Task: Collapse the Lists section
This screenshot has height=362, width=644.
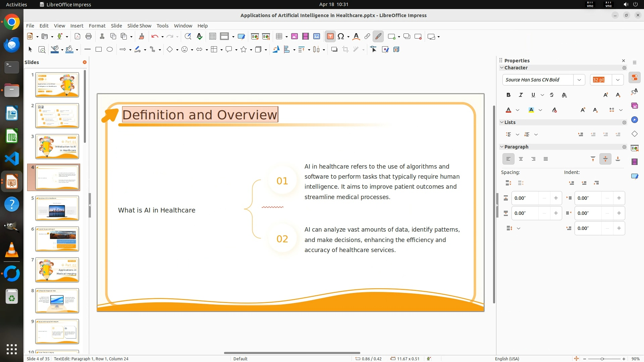Action: coord(502,122)
